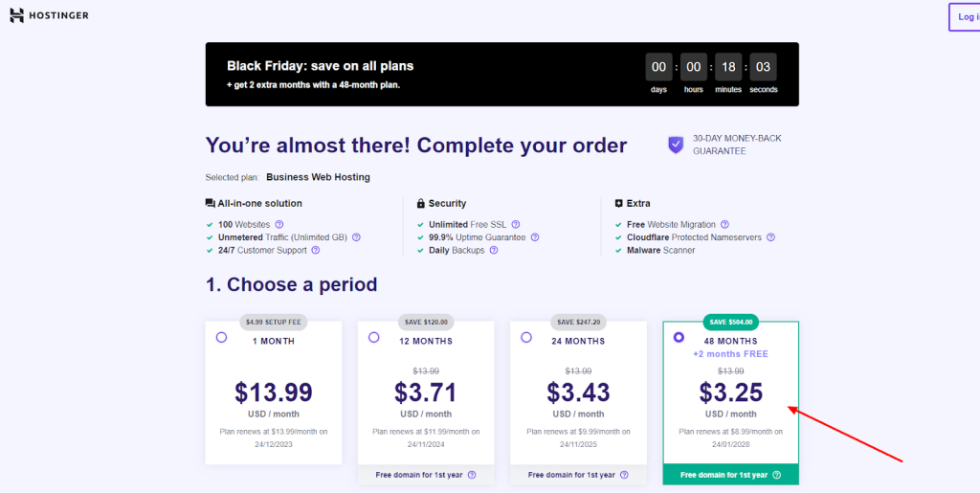The image size is (980, 493).
Task: Click the Business Web Hosting plan name
Action: [318, 177]
